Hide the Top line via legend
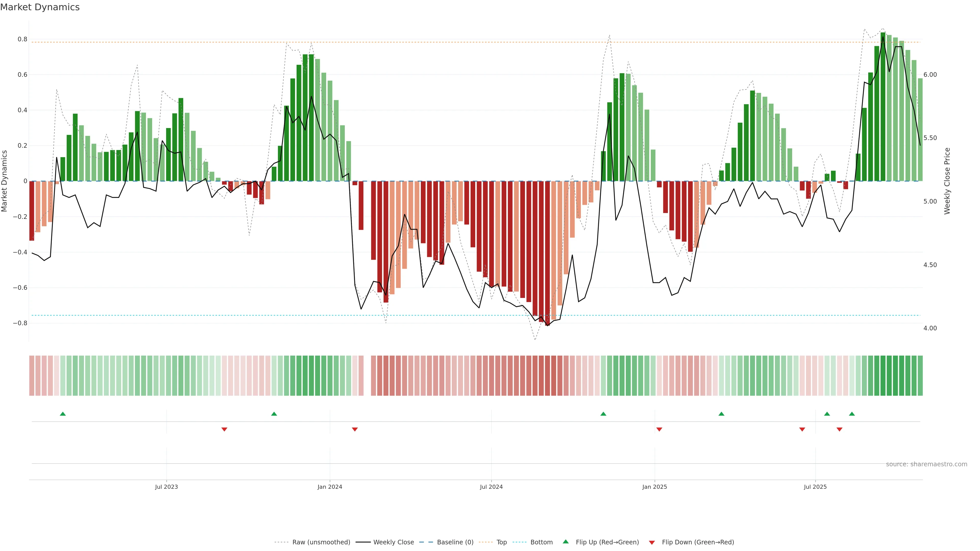The width and height of the screenshot is (980, 551). pos(501,542)
